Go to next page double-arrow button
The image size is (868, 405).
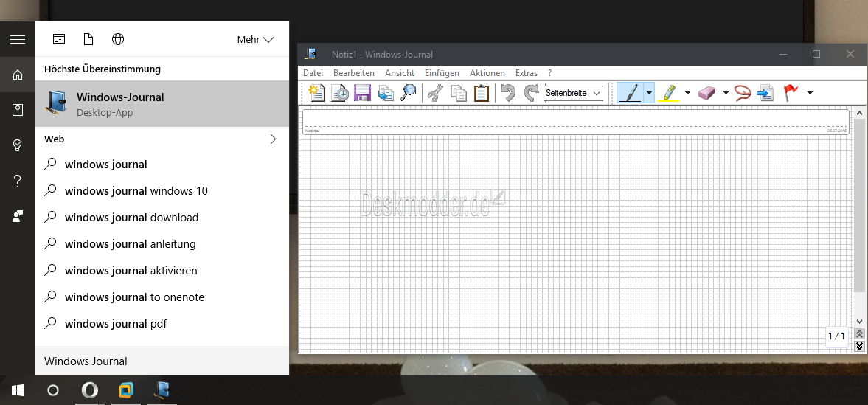click(859, 346)
